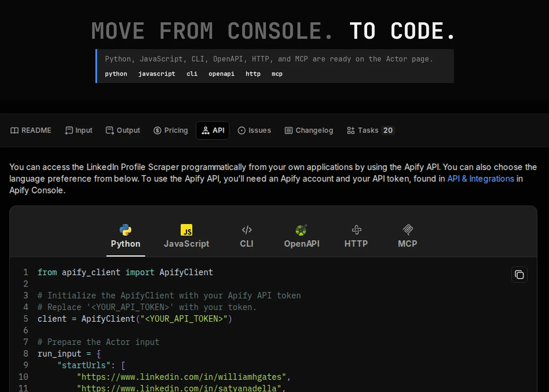Switch code sample to CLI label
549x392 pixels.
247,244
